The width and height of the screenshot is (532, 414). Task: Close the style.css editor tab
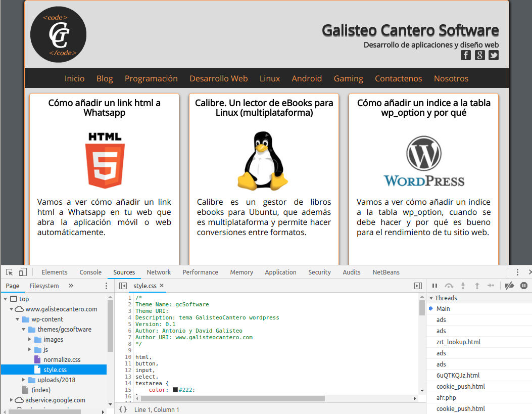[x=162, y=286]
